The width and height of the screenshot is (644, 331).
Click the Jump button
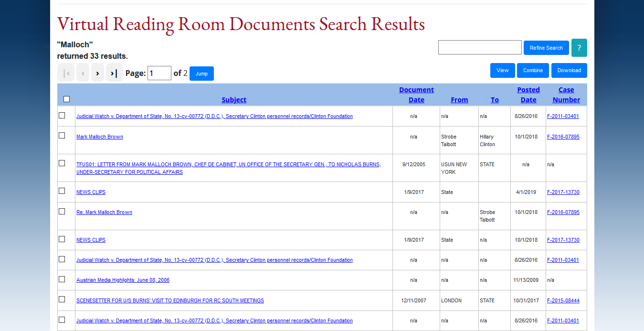point(201,74)
